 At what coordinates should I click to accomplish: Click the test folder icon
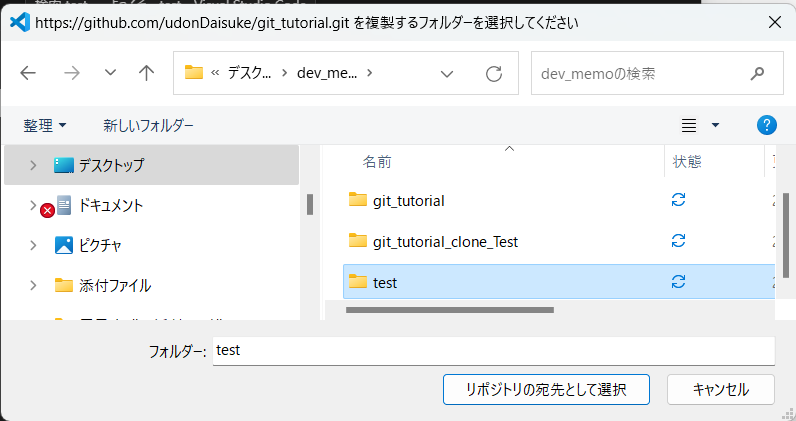pyautogui.click(x=358, y=281)
